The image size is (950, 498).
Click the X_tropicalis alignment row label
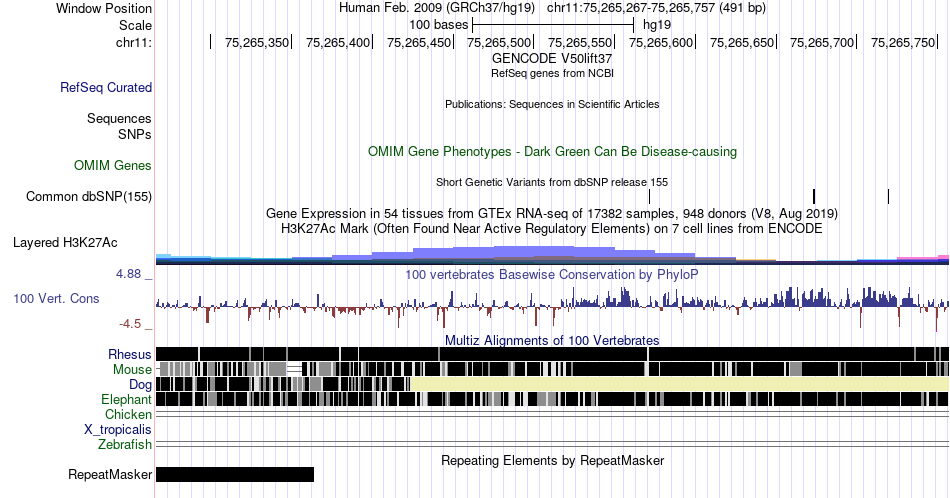[x=118, y=430]
